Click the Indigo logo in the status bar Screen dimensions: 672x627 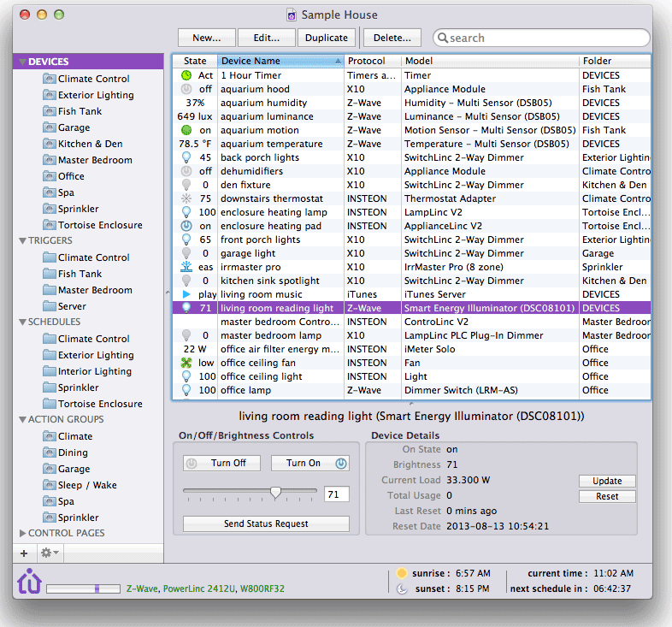pos(29,581)
